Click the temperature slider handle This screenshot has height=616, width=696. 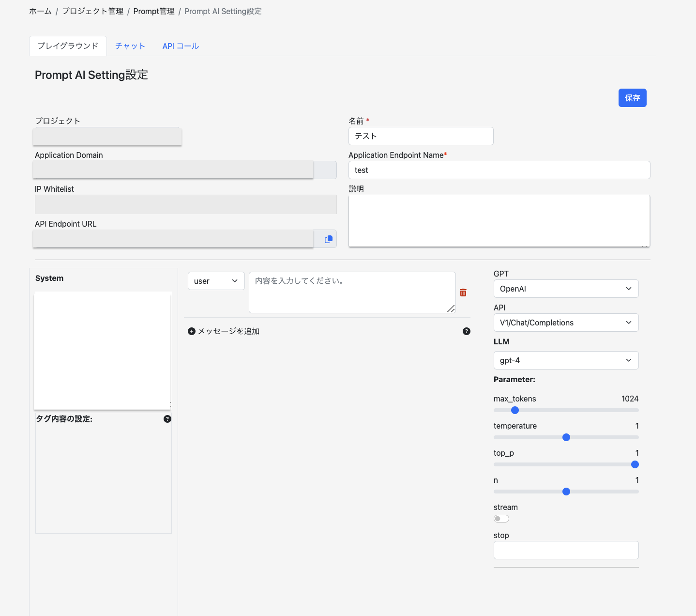(566, 437)
